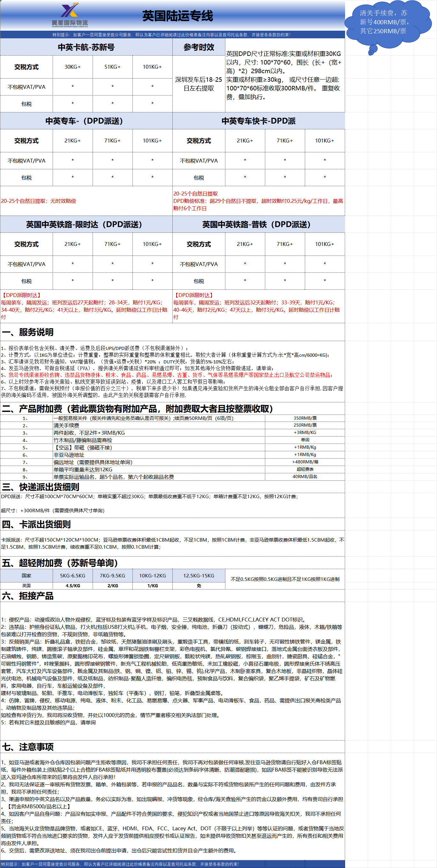Select the 2/KG rate cell

click(x=113, y=586)
